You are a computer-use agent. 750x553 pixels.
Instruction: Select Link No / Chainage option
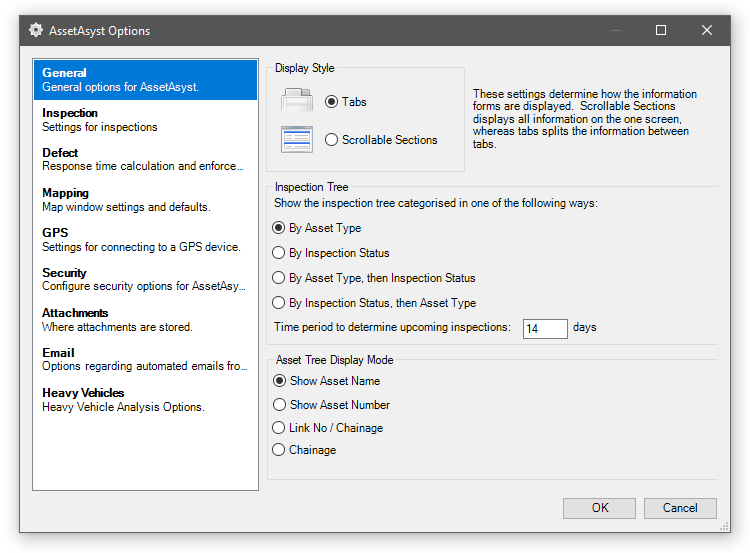click(280, 428)
